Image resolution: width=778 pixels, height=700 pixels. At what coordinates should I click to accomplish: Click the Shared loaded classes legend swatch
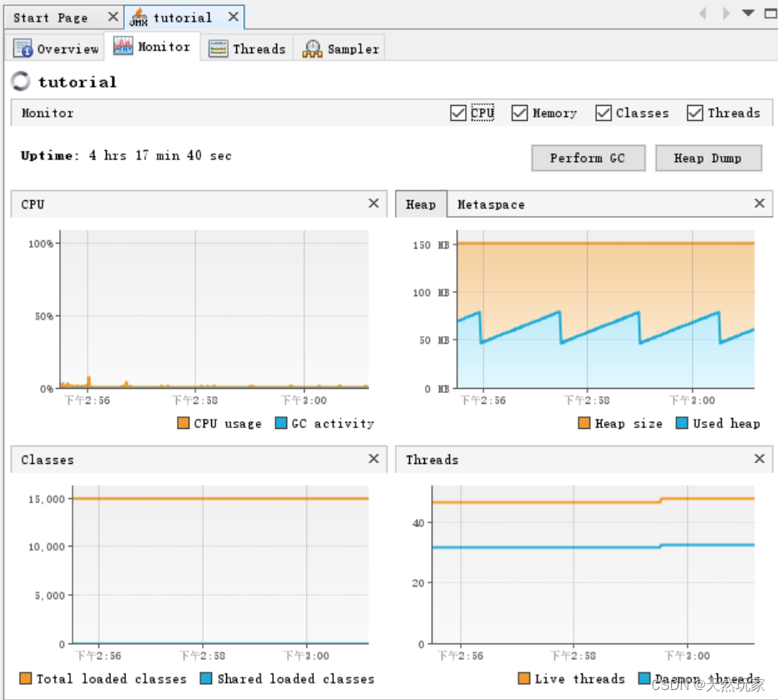pos(206,678)
